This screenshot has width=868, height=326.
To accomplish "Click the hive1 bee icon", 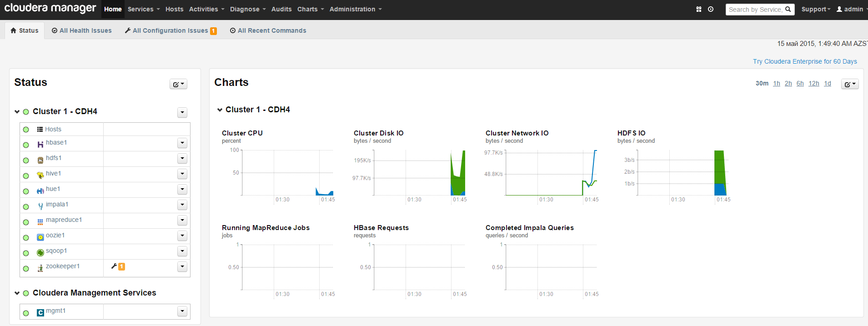I will [40, 175].
